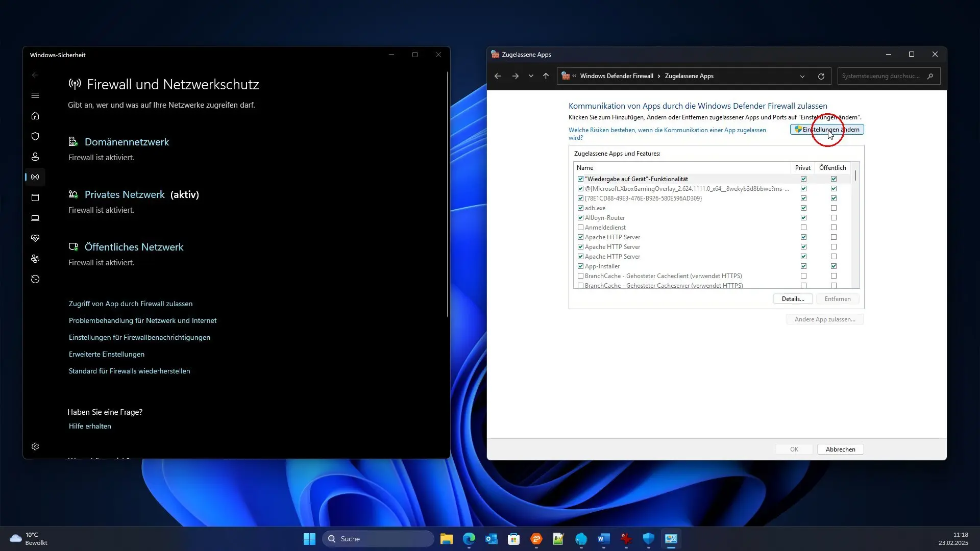
Task: Open Outlook from taskbar
Action: [492, 539]
